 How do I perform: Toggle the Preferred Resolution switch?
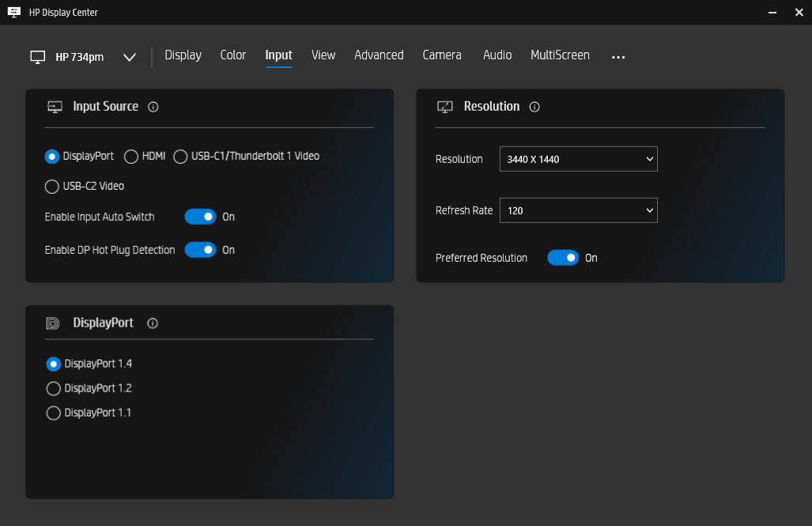pyautogui.click(x=563, y=258)
